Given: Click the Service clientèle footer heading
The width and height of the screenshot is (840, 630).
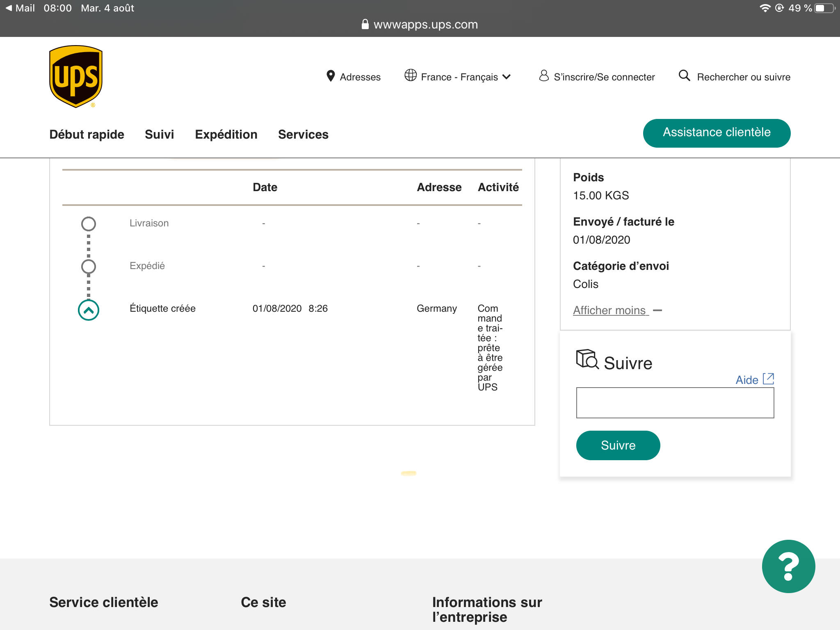Looking at the screenshot, I should coord(104,602).
